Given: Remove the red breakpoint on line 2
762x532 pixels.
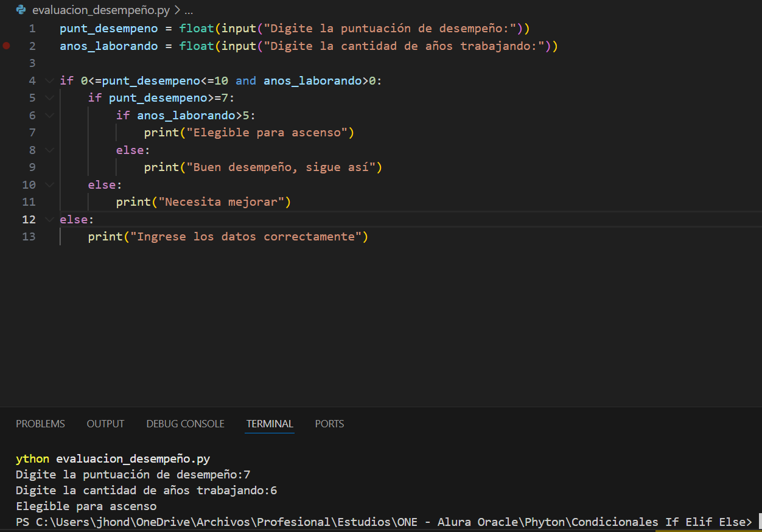Looking at the screenshot, I should click(x=7, y=46).
